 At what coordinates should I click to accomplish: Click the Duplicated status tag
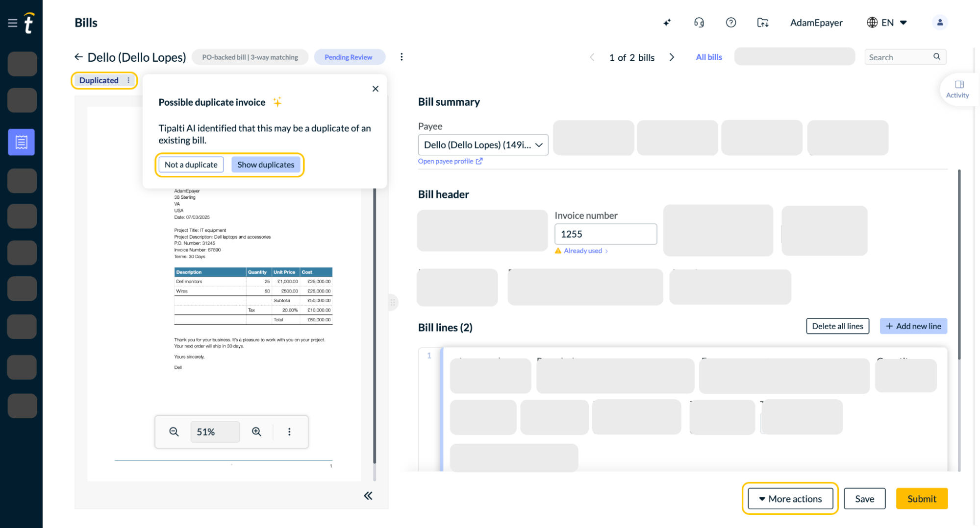[x=99, y=80]
